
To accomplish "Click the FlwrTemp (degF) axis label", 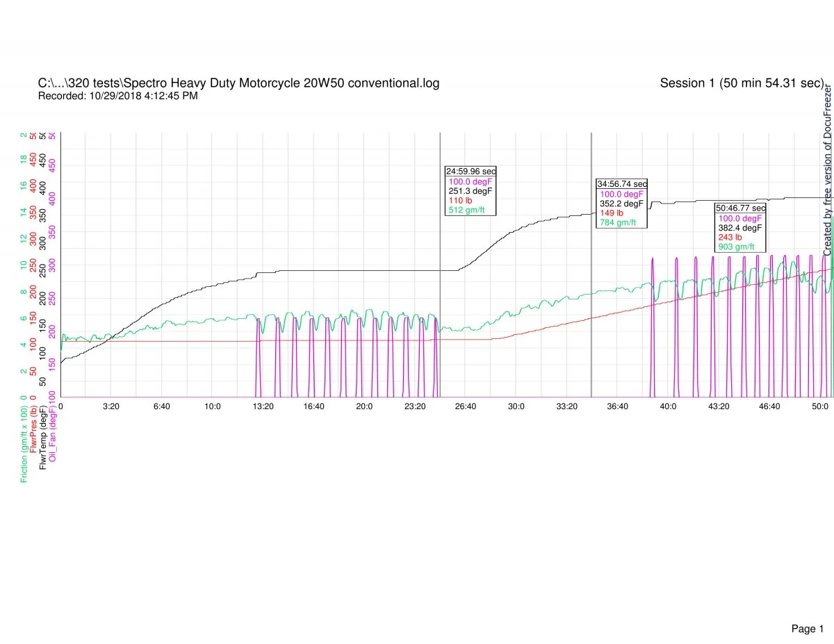I will pos(43,438).
